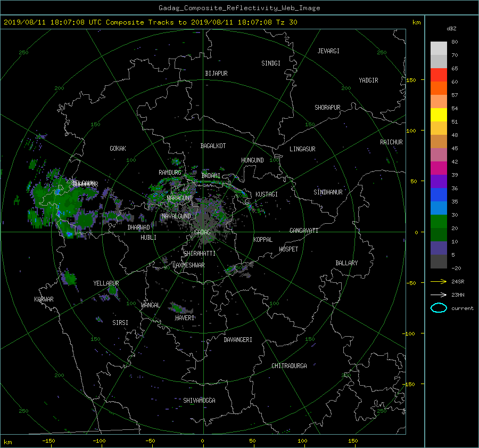Click the white 23MN arrow legend icon
Image resolution: width=479 pixels, height=448 pixels.
(439, 295)
